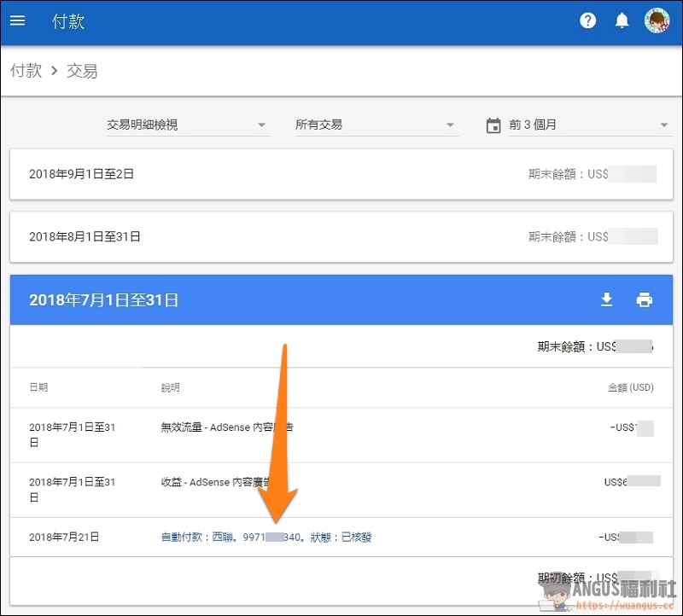Open the 自動付款 西聯 transaction link
The height and width of the screenshot is (616, 683).
point(266,538)
